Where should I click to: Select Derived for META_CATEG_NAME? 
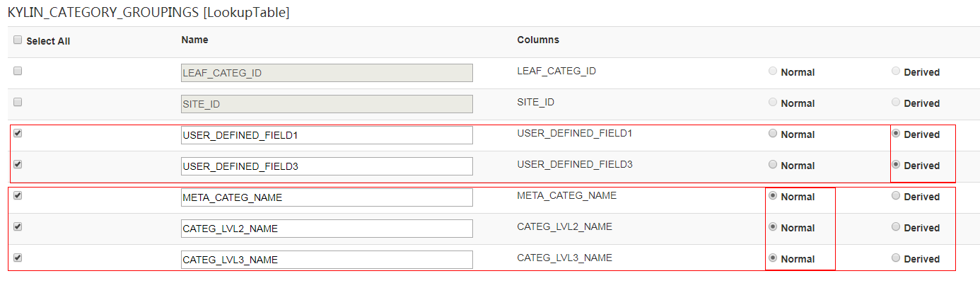click(x=896, y=196)
